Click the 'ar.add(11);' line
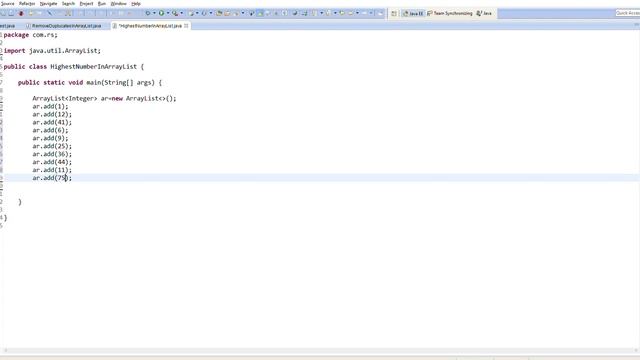 pos(52,170)
